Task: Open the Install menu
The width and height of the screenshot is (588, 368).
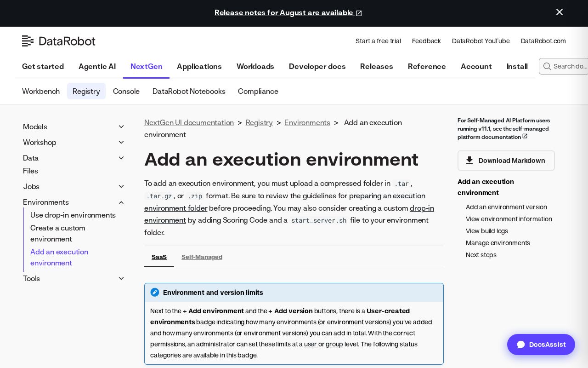Action: tap(517, 66)
